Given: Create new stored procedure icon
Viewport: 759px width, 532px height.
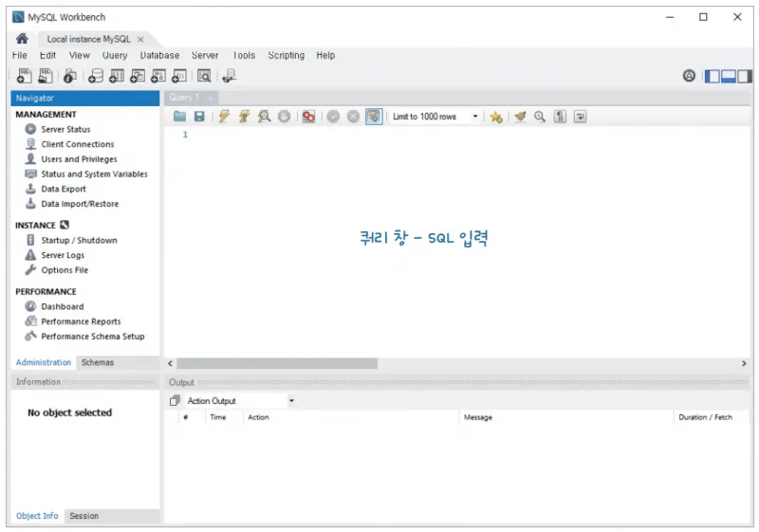Looking at the screenshot, I should (x=158, y=76).
